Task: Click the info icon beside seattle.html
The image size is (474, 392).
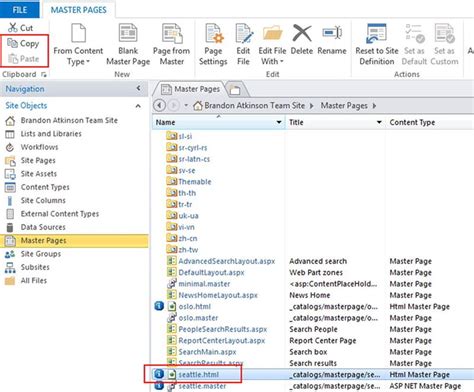Action: 159,374
